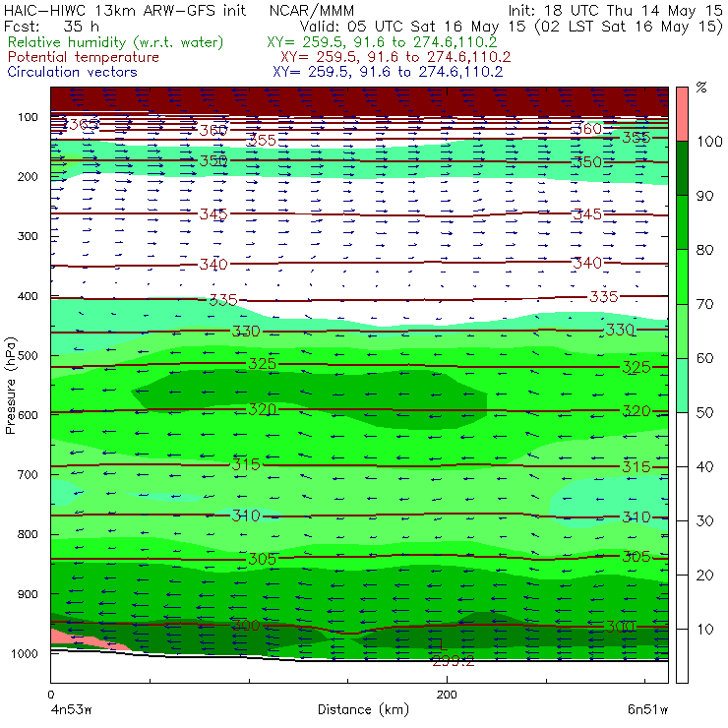Select the '900' pressure axis tick label
728x728 pixels.
click(28, 594)
